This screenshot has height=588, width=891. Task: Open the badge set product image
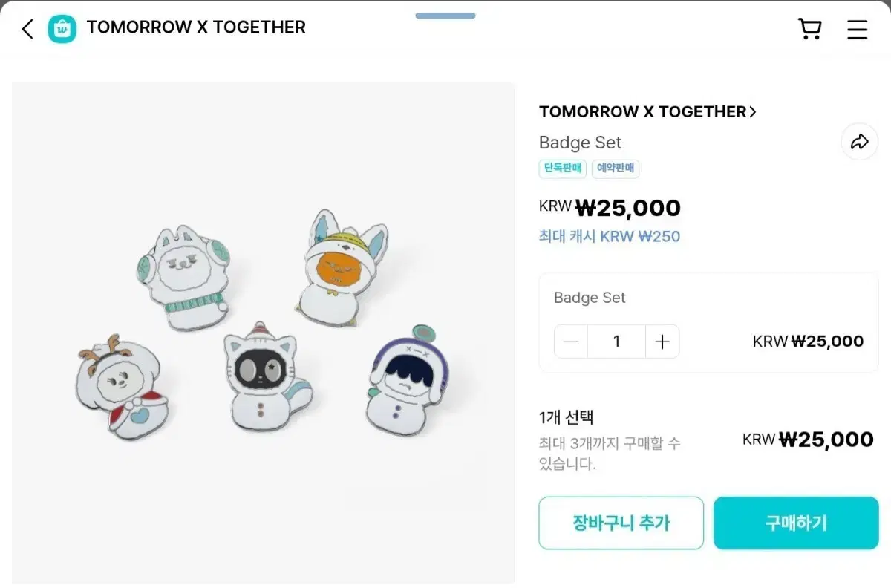264,333
